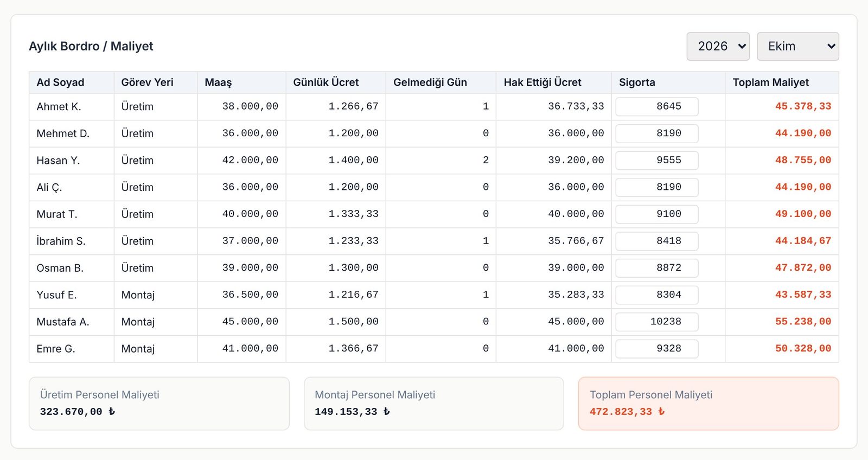Select the Mustafa A. name cell

[72, 322]
